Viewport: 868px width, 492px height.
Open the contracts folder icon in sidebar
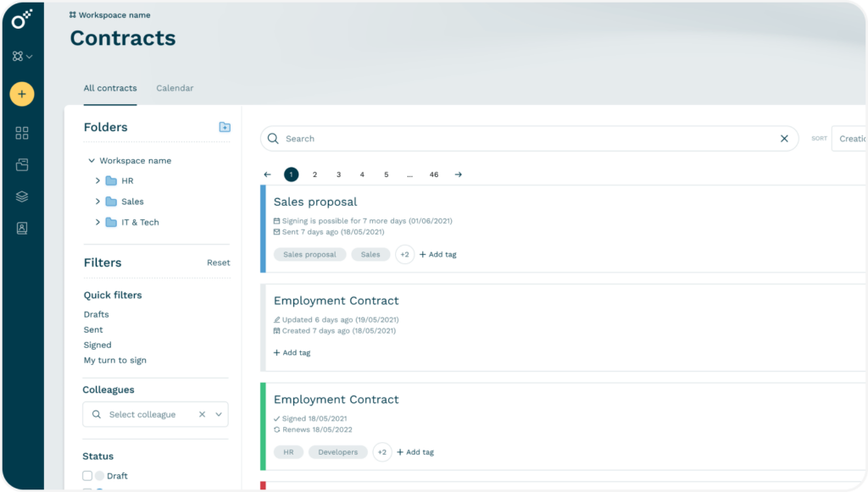point(22,165)
